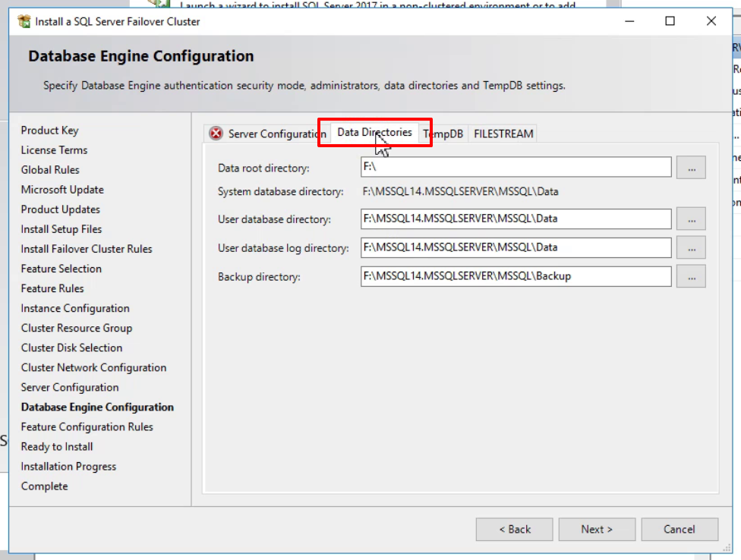Click the red error icon on Server Configuration tab
This screenshot has height=560, width=741.
(x=216, y=134)
